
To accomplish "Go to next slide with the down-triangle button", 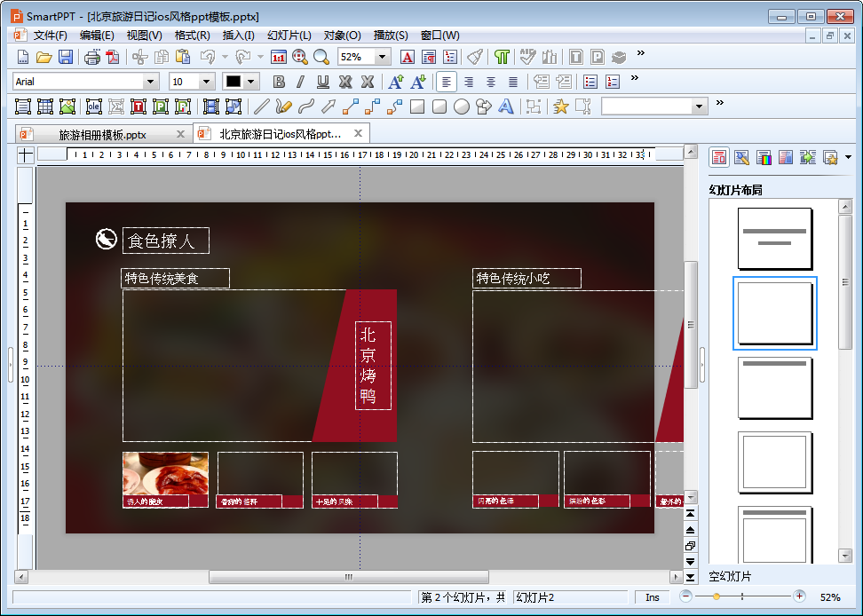I will (690, 562).
